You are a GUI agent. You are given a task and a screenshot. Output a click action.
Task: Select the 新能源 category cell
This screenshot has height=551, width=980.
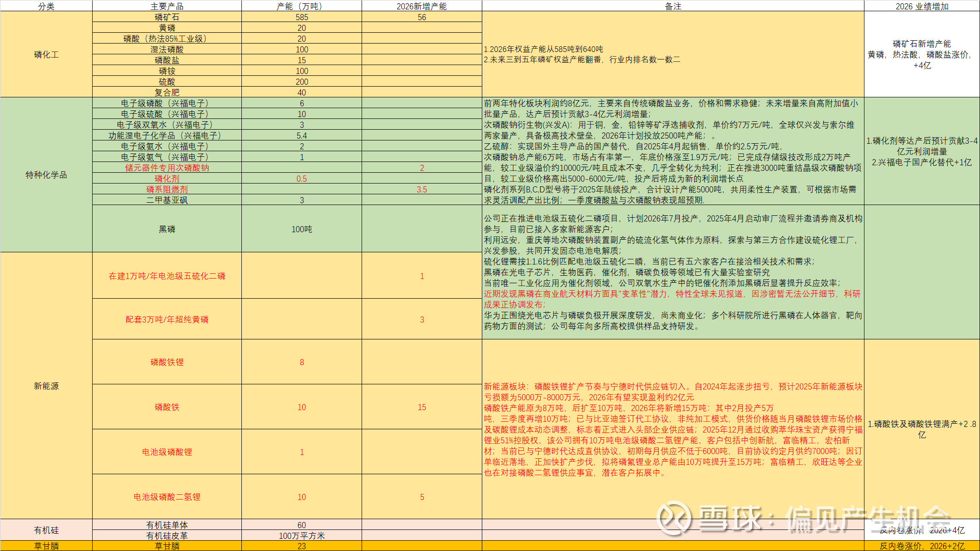pos(46,386)
